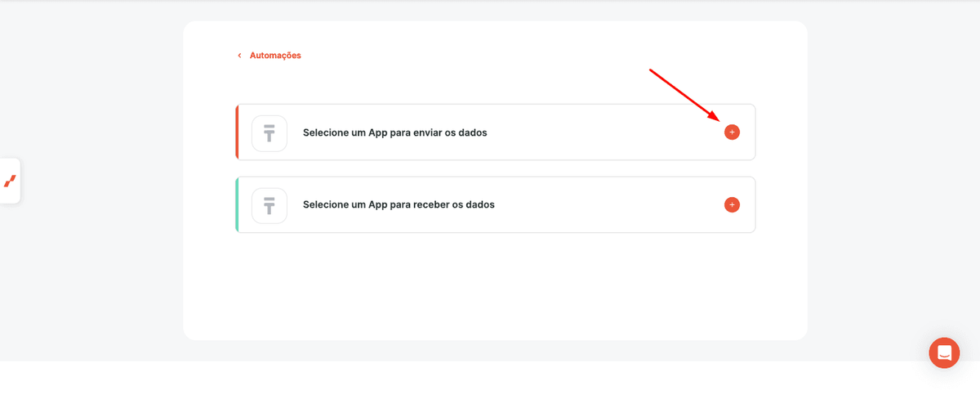Open the chat support widget

[944, 352]
